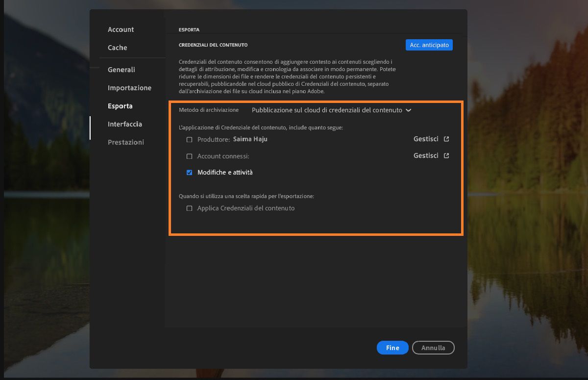Image resolution: width=588 pixels, height=380 pixels.
Task: Switch to the Interfaccia section
Action: pos(124,124)
